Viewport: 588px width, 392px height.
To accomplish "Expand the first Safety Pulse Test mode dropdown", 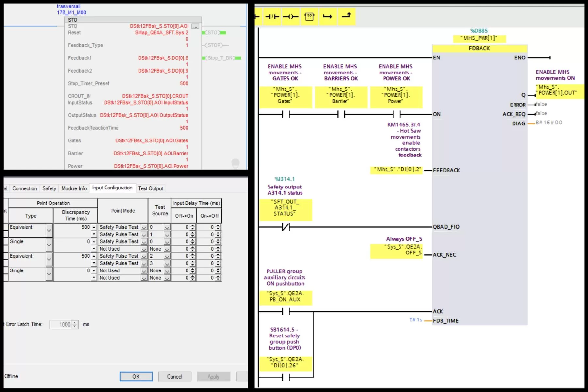I will tap(144, 227).
